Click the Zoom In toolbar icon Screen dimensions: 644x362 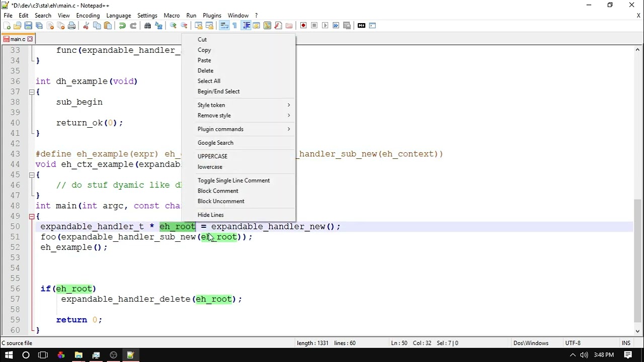173,26
